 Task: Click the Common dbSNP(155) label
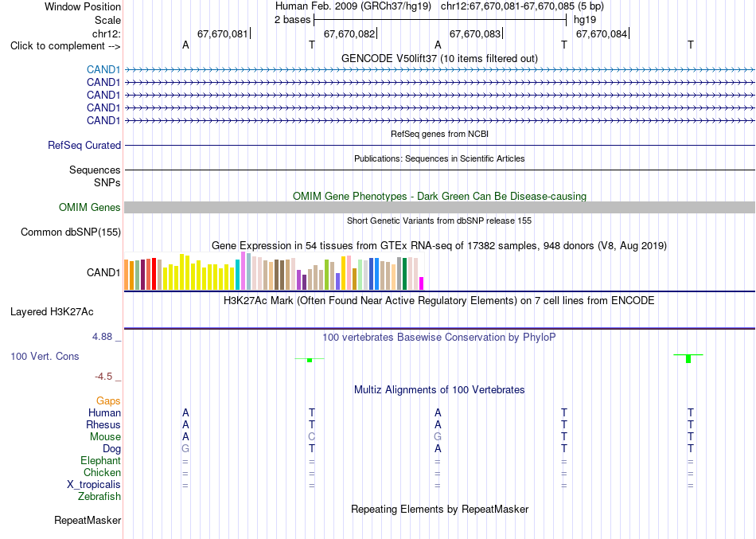point(70,232)
